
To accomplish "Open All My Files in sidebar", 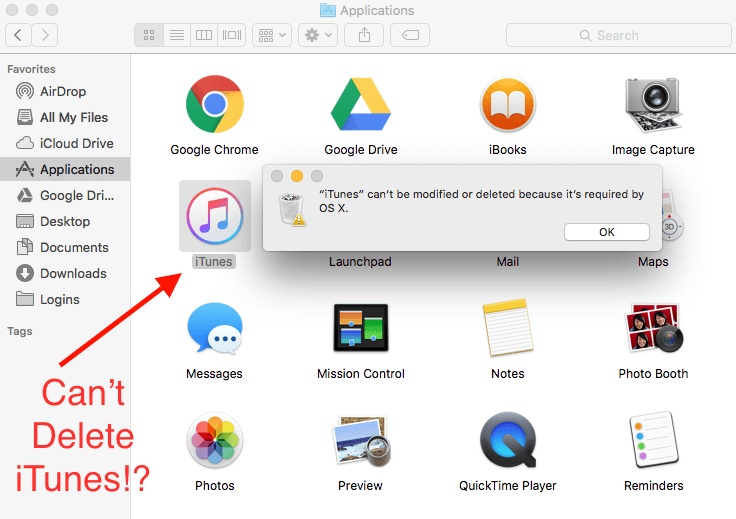I will click(x=65, y=117).
